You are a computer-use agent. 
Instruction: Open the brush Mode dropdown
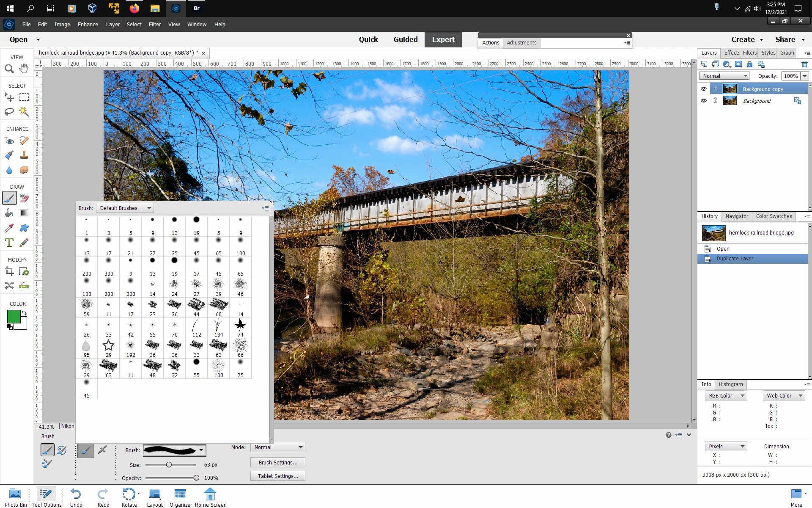tap(278, 447)
